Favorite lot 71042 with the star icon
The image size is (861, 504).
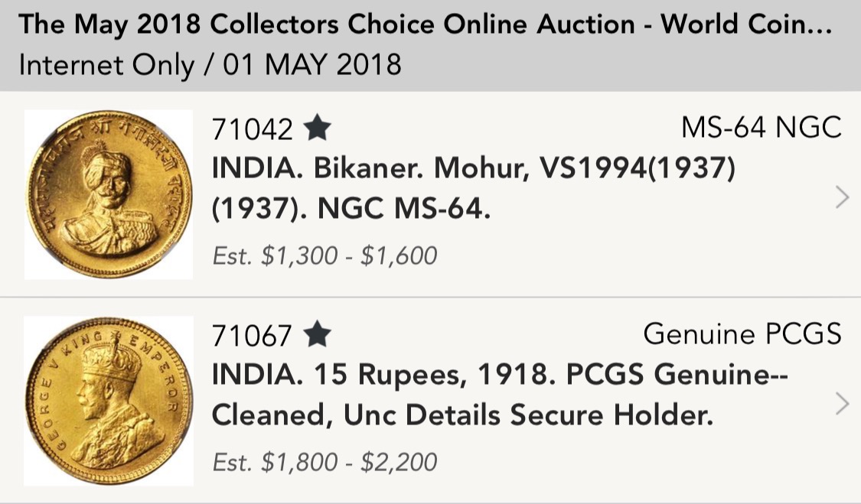click(x=317, y=129)
